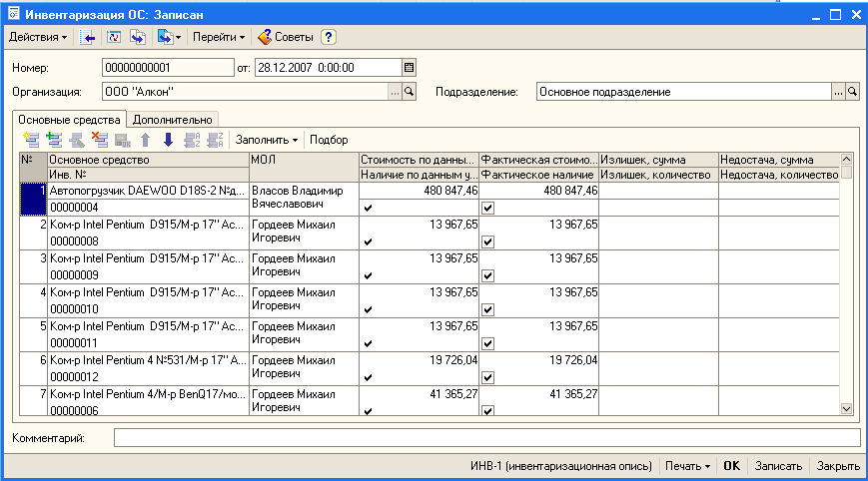
Task: Toggle Фактическое наличие checkbox for 00000012
Action: [x=487, y=377]
